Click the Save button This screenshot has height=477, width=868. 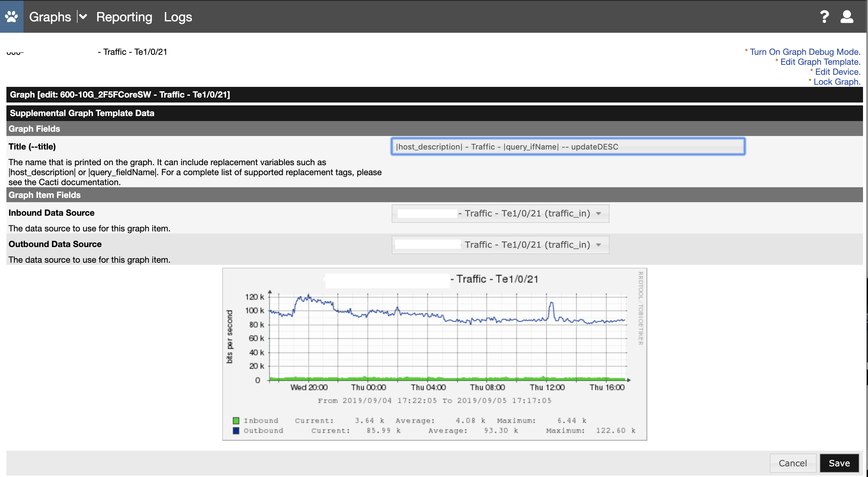[x=839, y=463]
